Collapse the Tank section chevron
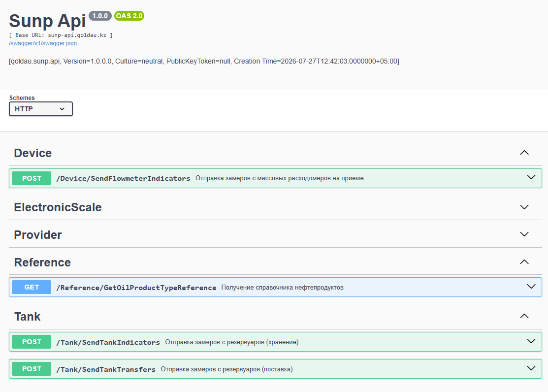This screenshot has width=548, height=392. [524, 316]
